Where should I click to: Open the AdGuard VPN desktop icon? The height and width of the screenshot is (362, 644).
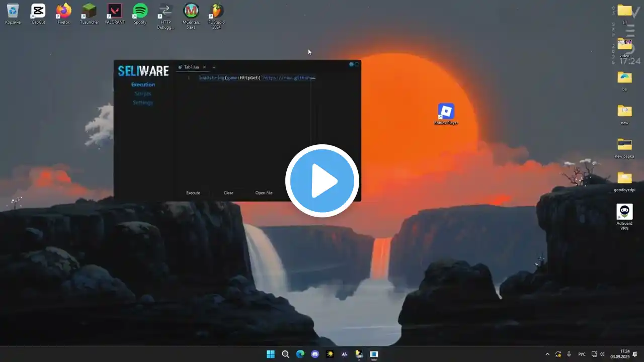tap(624, 213)
